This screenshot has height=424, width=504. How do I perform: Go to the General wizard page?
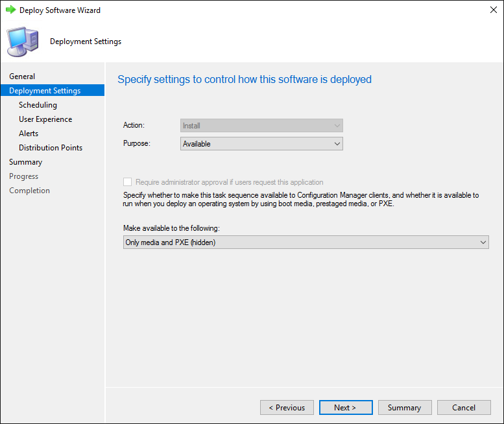coord(22,77)
